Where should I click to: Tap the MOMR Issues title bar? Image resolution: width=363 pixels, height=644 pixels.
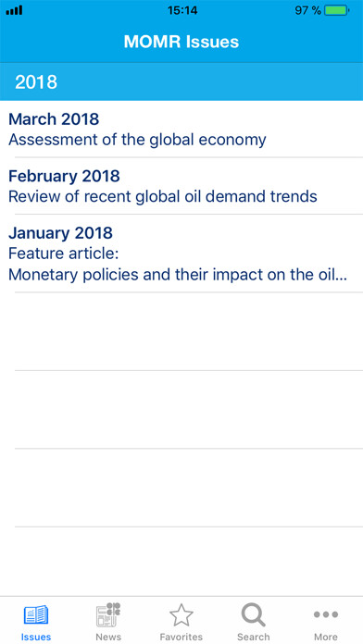coord(181,42)
